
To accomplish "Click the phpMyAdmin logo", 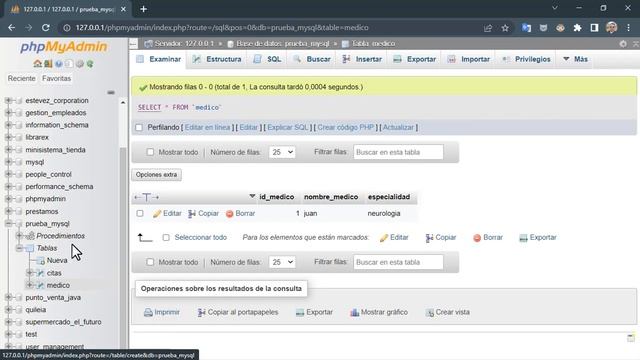I will pos(64,47).
